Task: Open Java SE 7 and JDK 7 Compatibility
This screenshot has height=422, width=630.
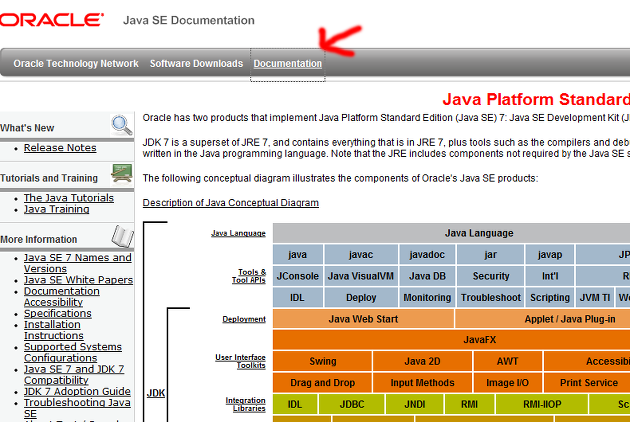Action: point(74,375)
